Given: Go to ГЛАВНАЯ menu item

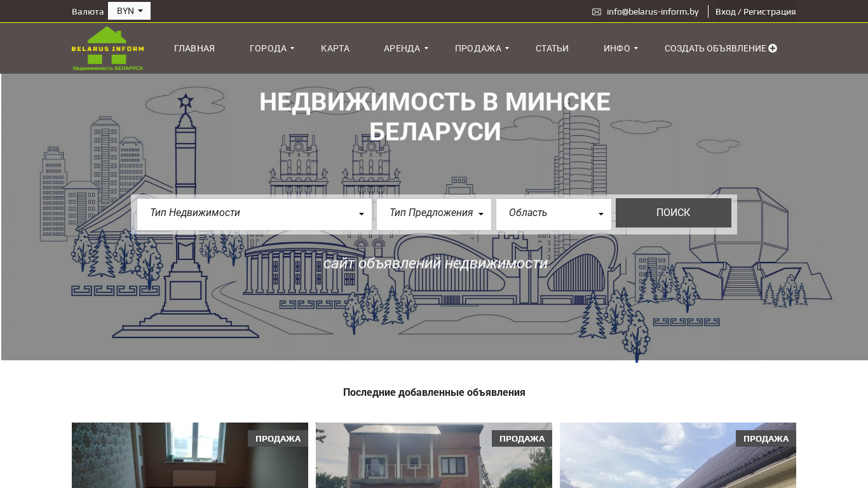Looking at the screenshot, I should point(194,48).
